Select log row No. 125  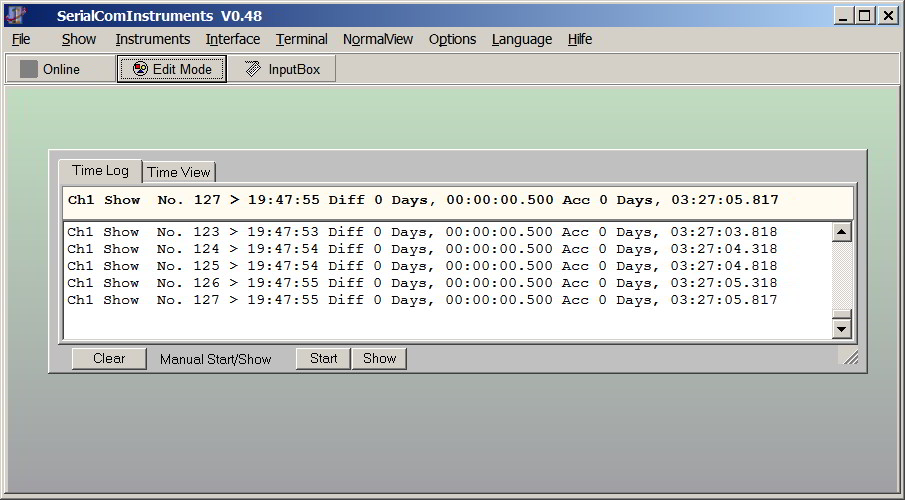pyautogui.click(x=422, y=266)
